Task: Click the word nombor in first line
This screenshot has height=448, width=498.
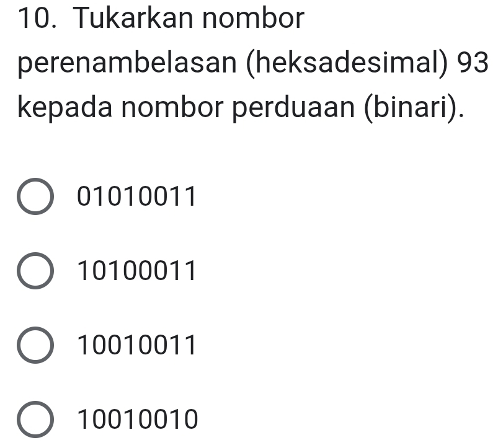Action: click(253, 18)
